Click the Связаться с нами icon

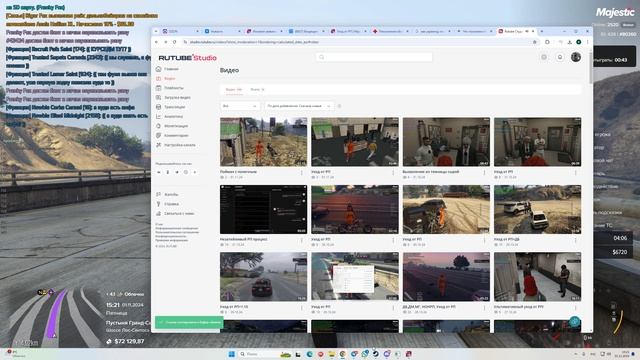[159, 213]
